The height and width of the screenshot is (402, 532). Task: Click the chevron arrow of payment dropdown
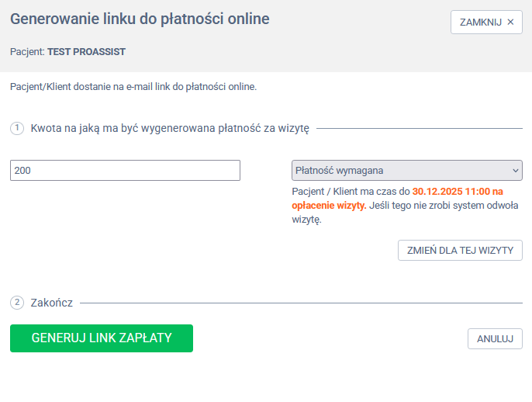[x=515, y=170]
